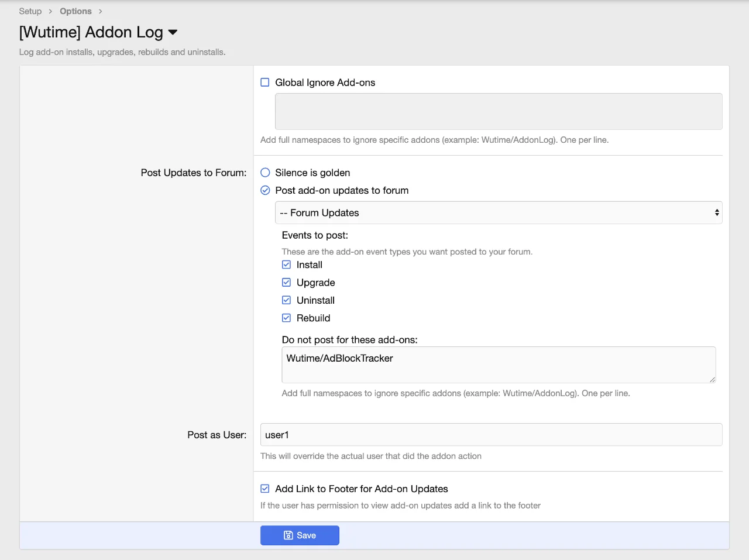Uncheck the Install event checkbox
Viewport: 749px width, 560px height.
coord(286,265)
